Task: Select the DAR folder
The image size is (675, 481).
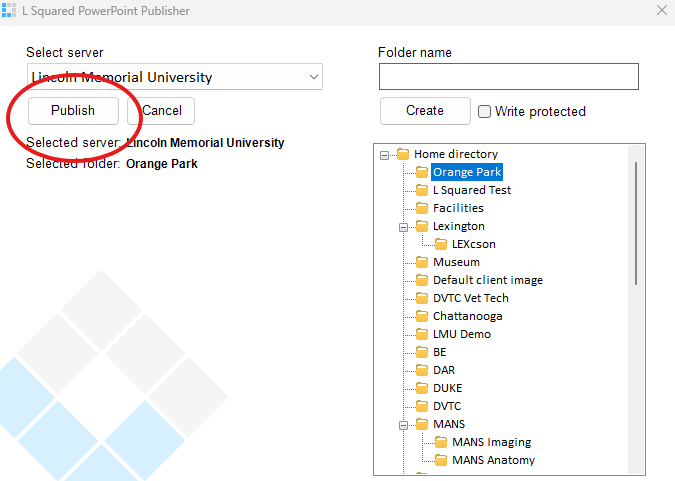Action: 444,370
